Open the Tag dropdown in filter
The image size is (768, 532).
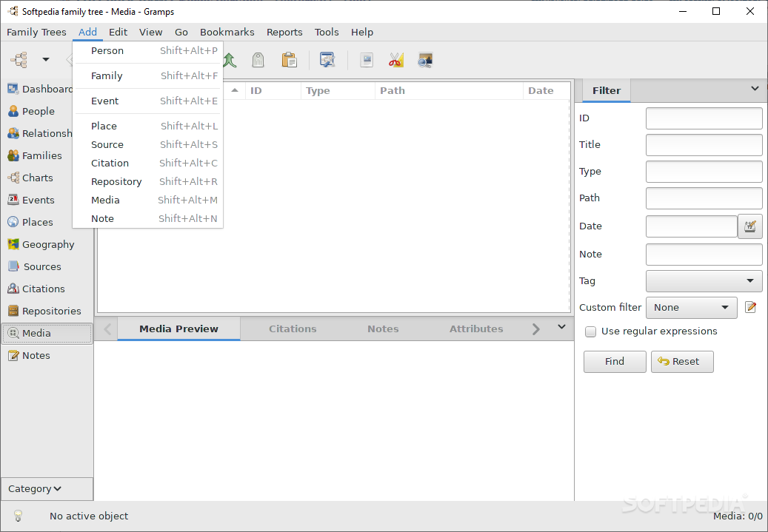704,281
